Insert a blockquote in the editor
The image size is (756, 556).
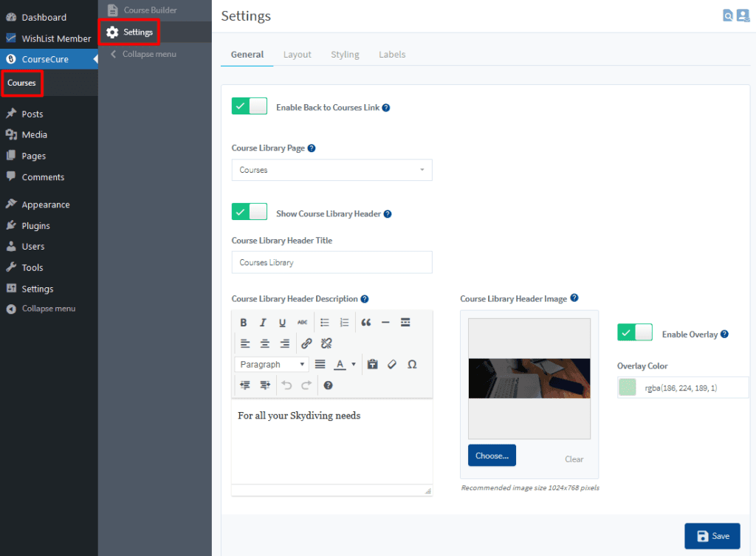[x=366, y=323]
